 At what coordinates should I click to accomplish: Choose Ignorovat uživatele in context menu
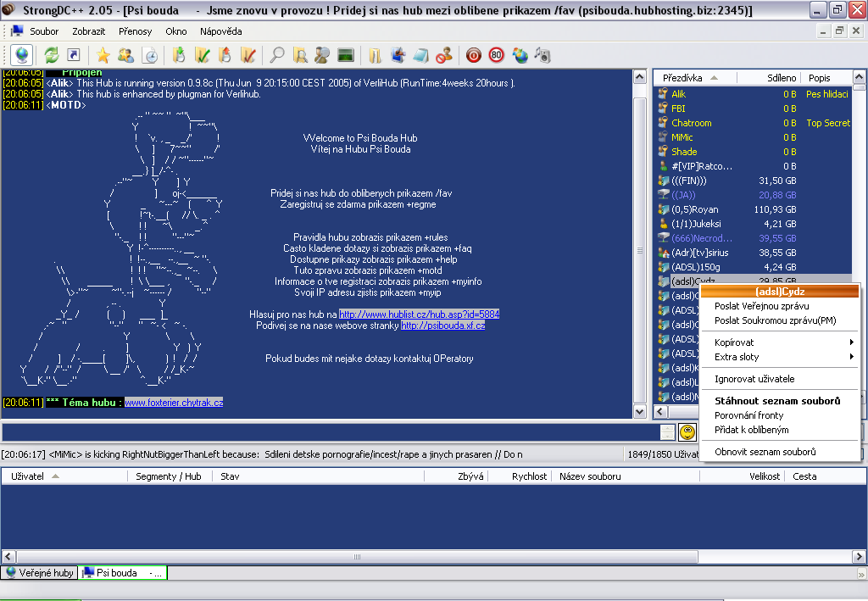754,379
